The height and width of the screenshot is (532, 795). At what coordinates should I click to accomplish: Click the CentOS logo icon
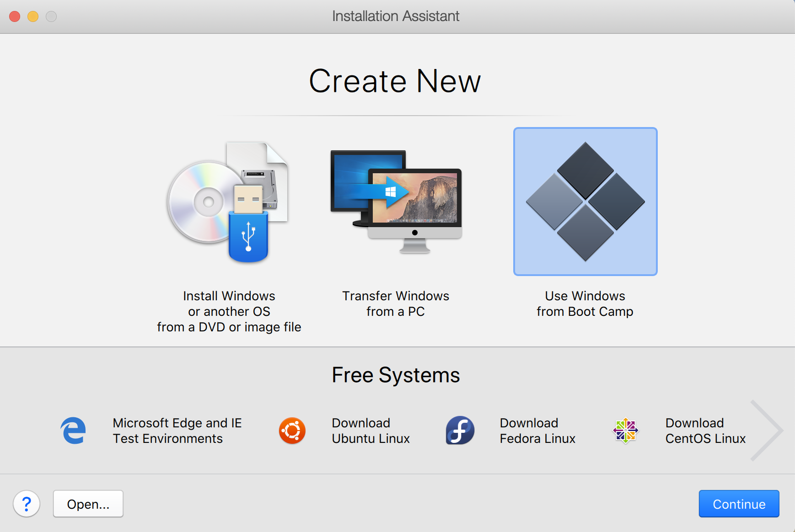pos(625,431)
